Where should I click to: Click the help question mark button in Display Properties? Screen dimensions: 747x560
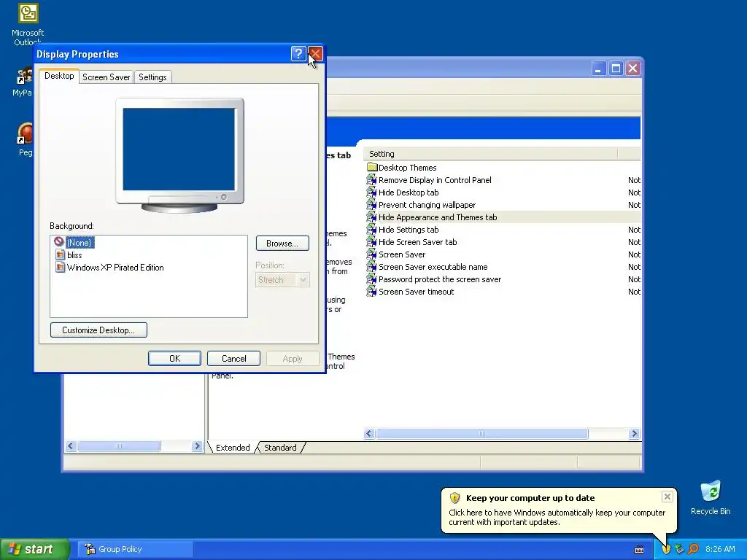pyautogui.click(x=298, y=54)
